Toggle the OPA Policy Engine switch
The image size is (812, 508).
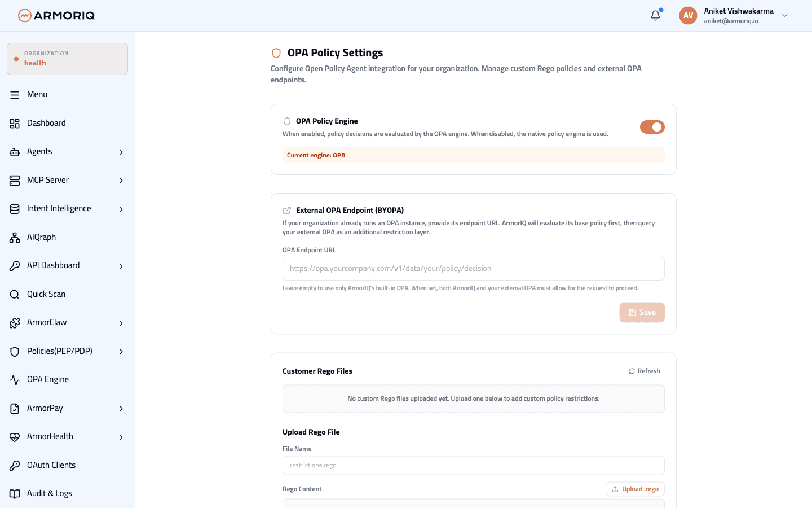(652, 127)
